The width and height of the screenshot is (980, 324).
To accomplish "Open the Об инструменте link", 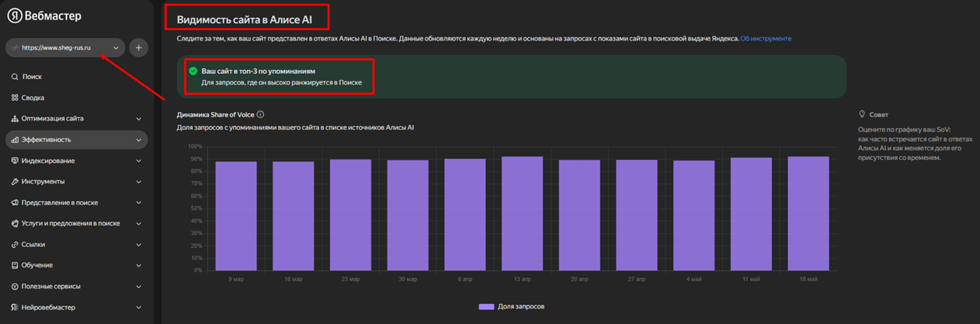I will 766,38.
